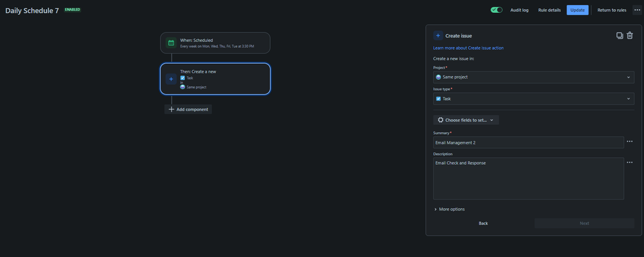Open Rule details
Image resolution: width=644 pixels, height=257 pixels.
(x=549, y=10)
